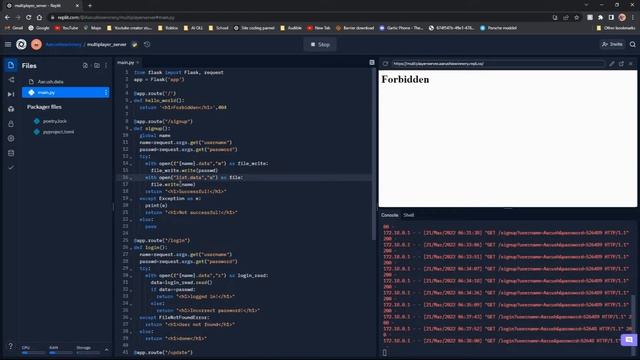Viewport: 640px width, 360px height.
Task: Go back in Chrome
Action: (x=7, y=18)
